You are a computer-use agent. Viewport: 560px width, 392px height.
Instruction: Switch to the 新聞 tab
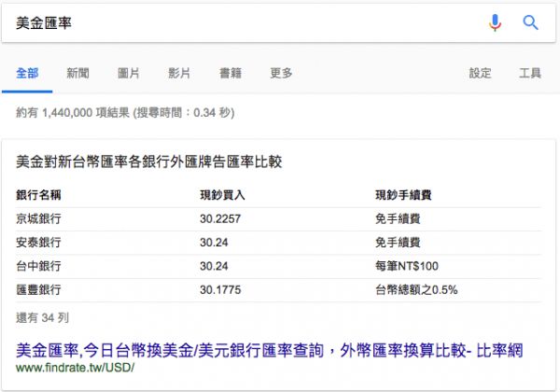tap(77, 73)
